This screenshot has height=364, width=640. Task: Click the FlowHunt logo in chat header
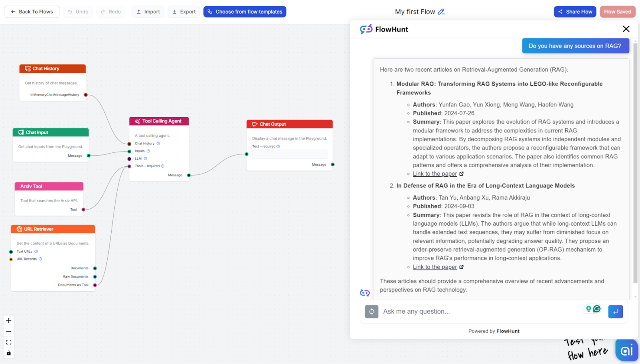(384, 29)
